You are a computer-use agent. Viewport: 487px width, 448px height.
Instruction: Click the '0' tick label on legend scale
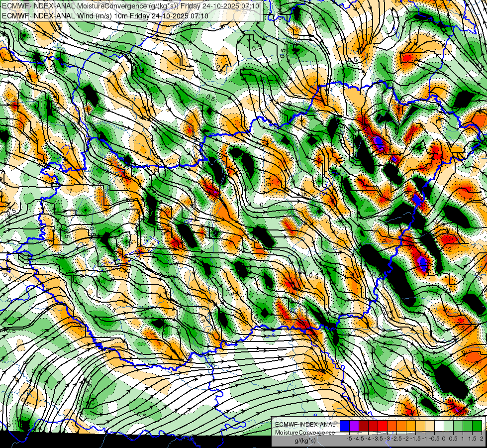tap(444, 439)
